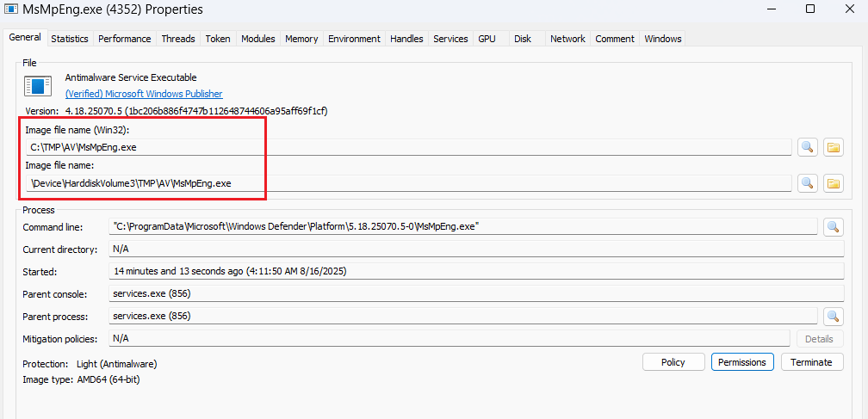
Task: Click the Antimalware Service Executable file icon
Action: coord(37,85)
